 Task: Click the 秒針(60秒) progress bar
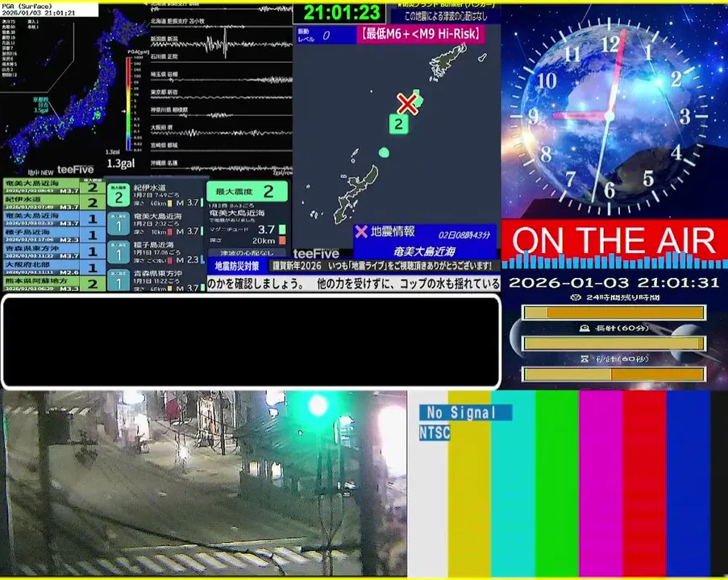click(614, 374)
